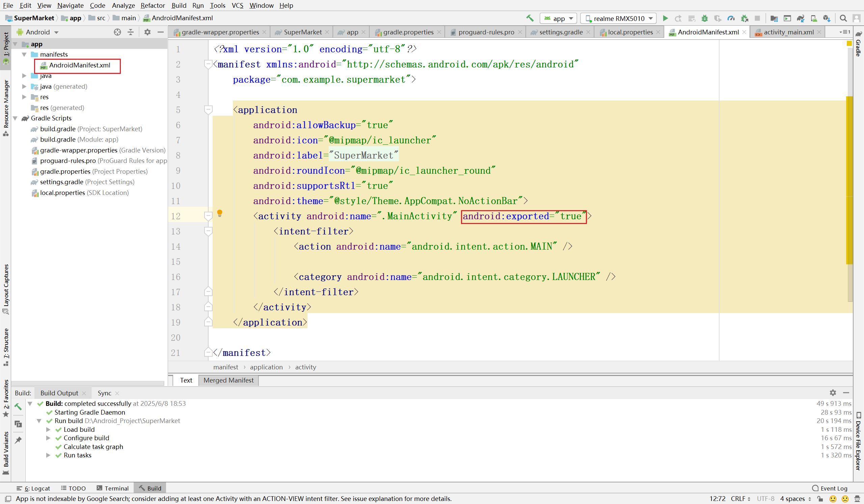Open the Logcat tool window button
The height and width of the screenshot is (504, 864).
click(x=33, y=488)
